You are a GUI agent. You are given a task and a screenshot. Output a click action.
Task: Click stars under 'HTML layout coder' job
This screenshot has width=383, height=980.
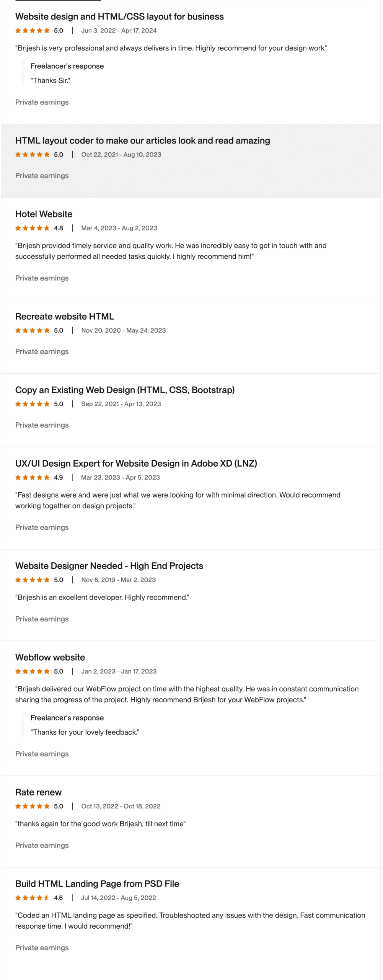(x=33, y=155)
